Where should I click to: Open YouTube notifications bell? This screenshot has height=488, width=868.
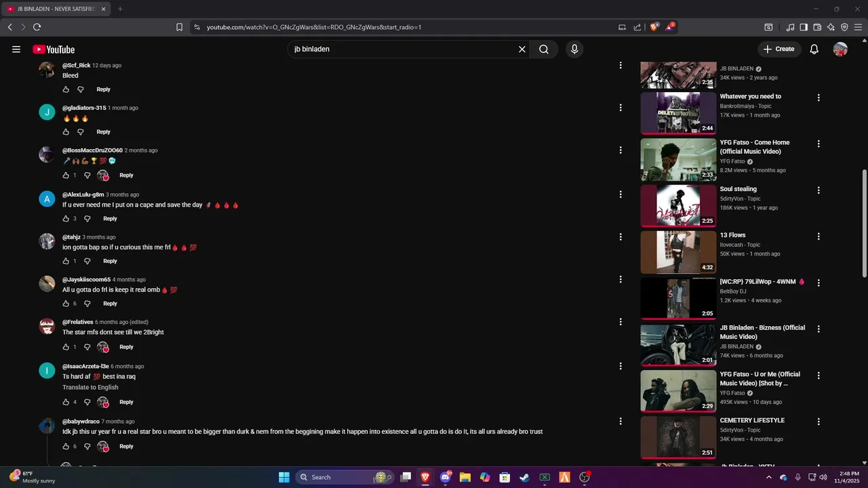pos(814,49)
